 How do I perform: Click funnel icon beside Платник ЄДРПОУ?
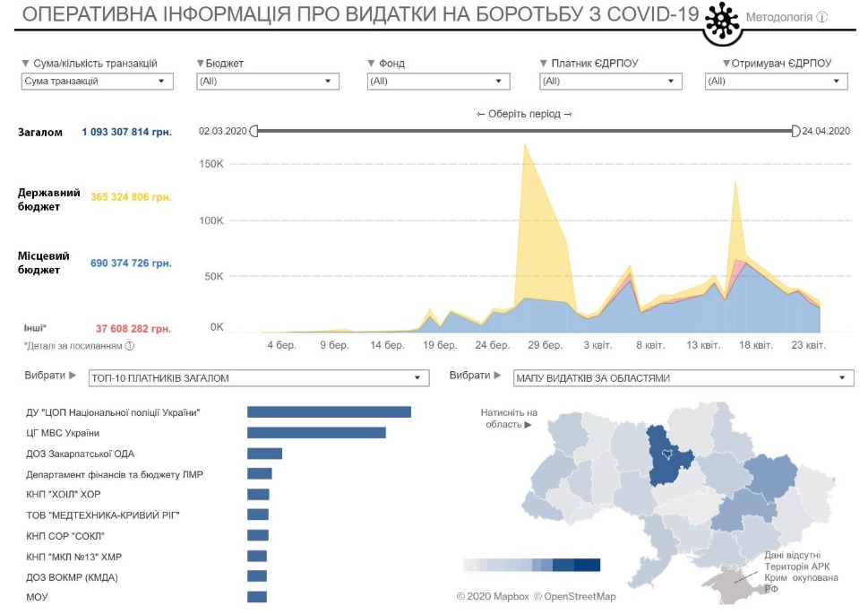coord(544,64)
